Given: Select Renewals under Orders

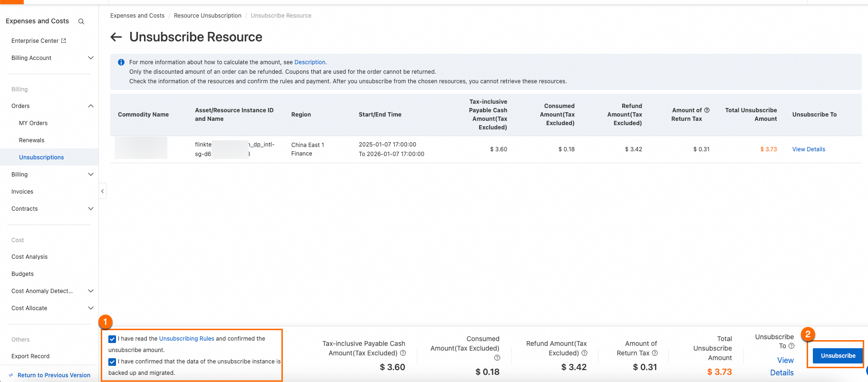Looking at the screenshot, I should tap(31, 140).
